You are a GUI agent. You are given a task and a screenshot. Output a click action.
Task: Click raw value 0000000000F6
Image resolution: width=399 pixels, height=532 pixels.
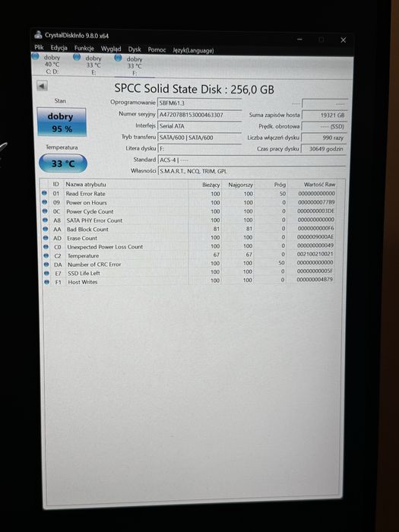[315, 228]
